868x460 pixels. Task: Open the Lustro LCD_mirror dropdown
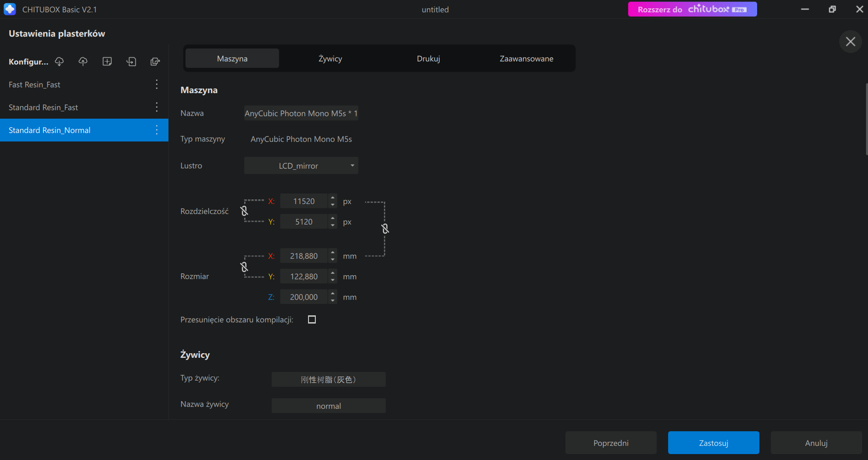[x=301, y=166]
